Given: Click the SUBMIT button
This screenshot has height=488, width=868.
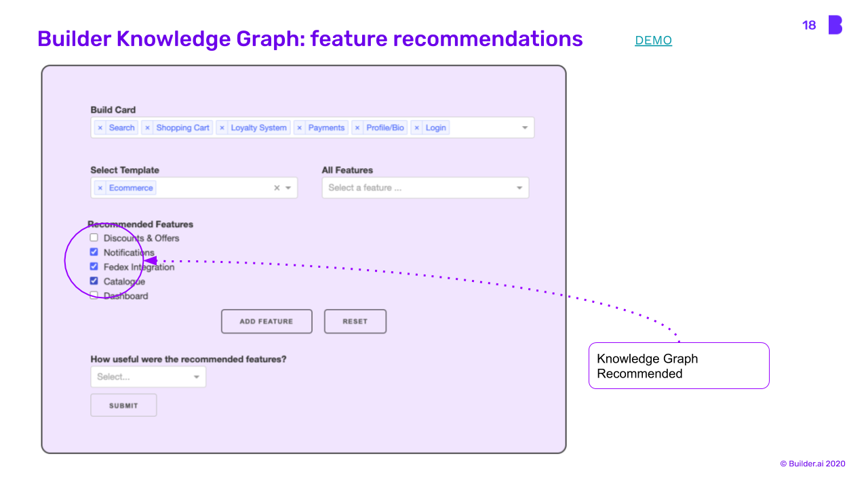Looking at the screenshot, I should [123, 405].
